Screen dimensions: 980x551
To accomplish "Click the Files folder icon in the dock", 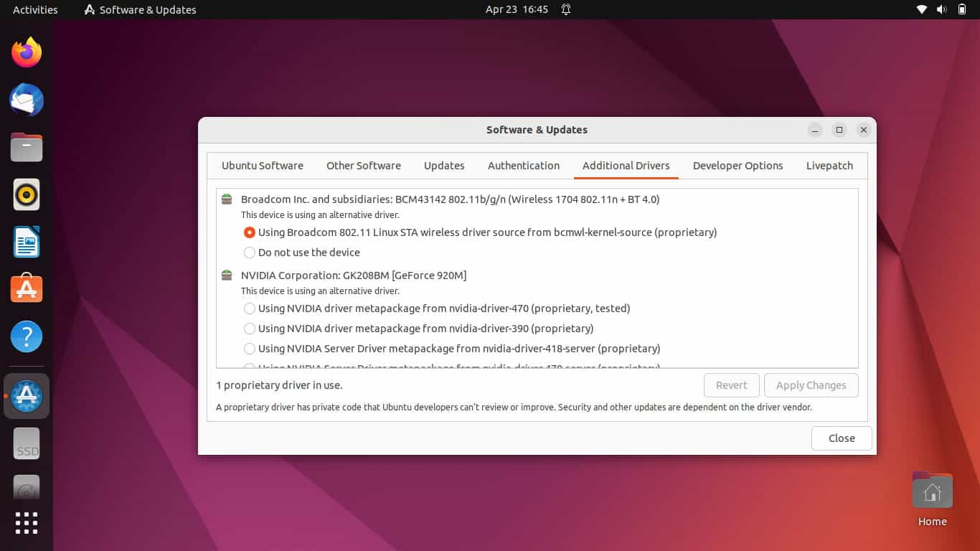I will click(x=26, y=147).
